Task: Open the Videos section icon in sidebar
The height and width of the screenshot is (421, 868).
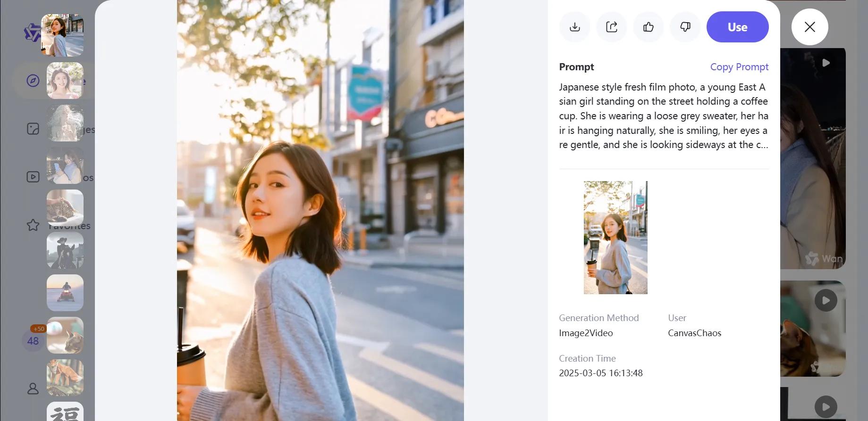Action: coord(33,177)
